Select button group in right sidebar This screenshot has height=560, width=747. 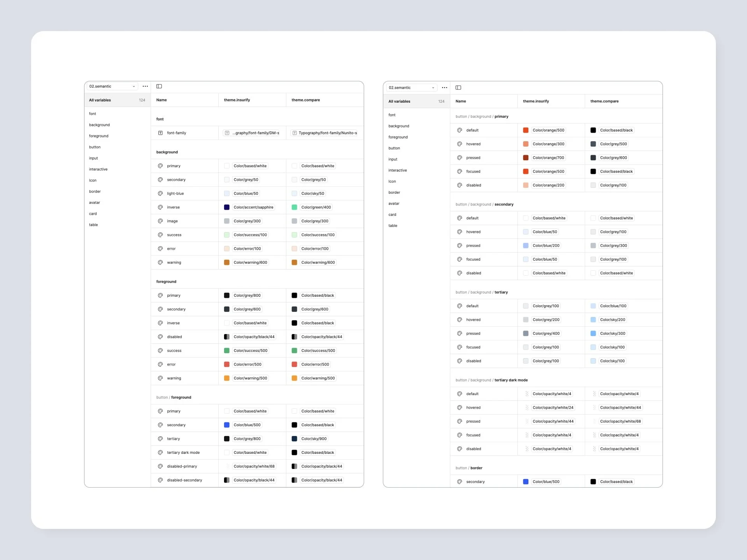[394, 148]
